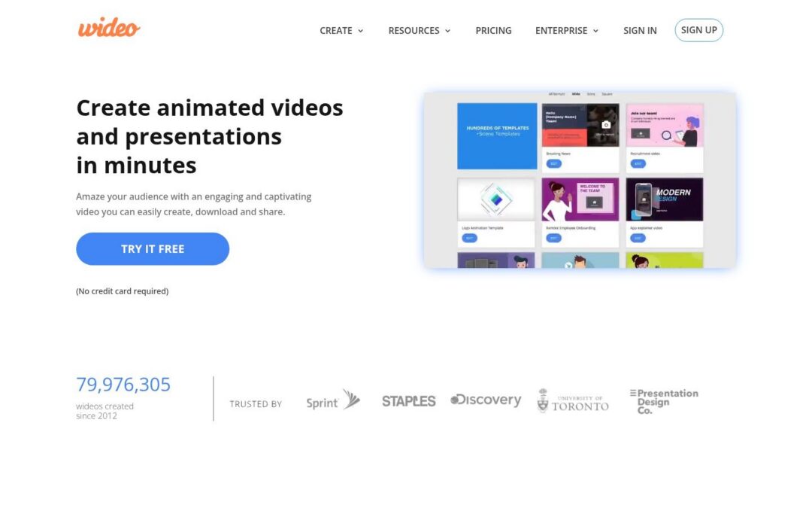Click the camera icon on Breaking News template
This screenshot has height=508, width=812.
coord(606,125)
